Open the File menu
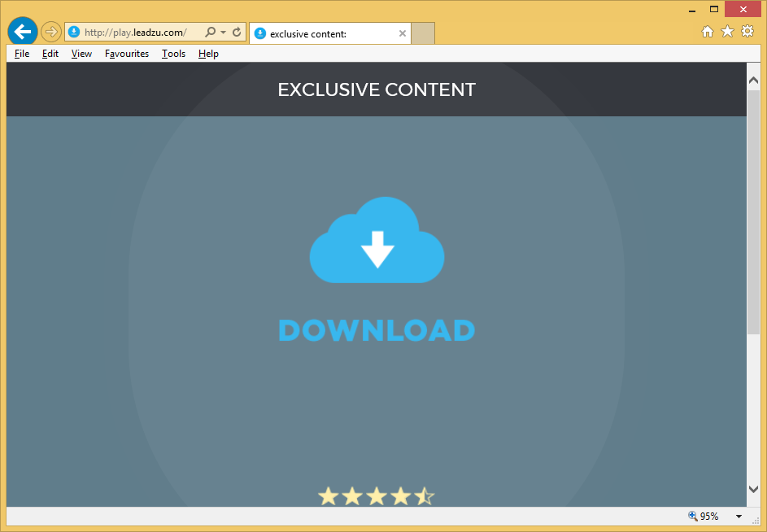 [22, 54]
